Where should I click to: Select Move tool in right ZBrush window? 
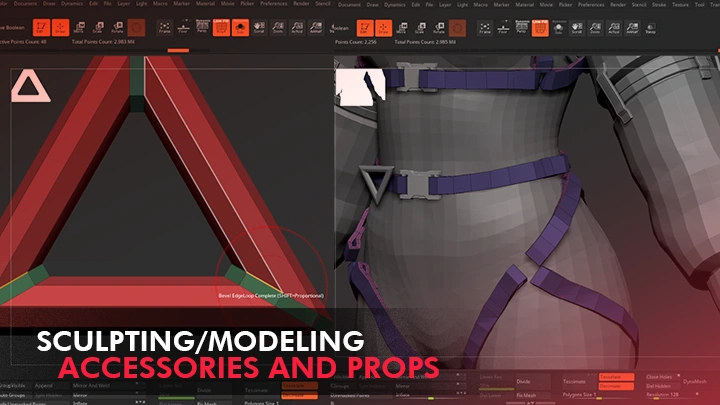(x=401, y=28)
